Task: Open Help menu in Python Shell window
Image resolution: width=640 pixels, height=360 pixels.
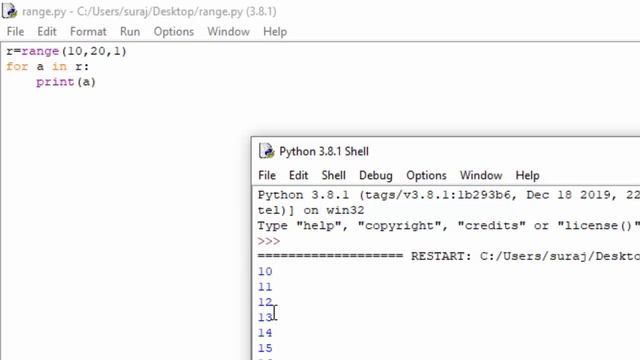Action: click(527, 176)
